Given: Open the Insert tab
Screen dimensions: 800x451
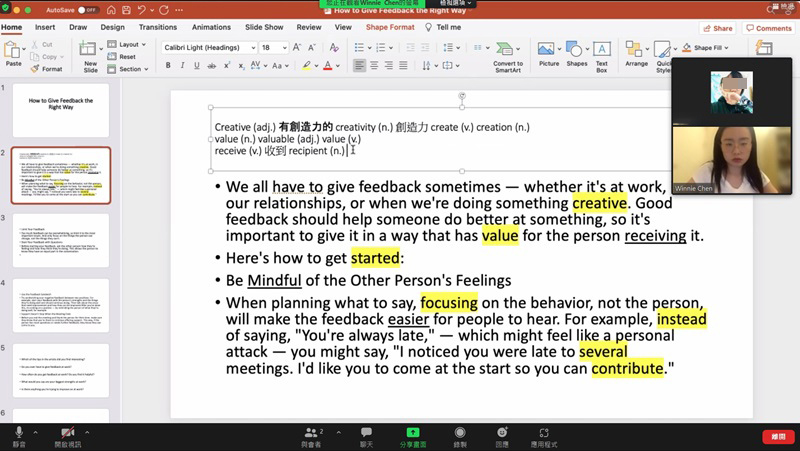Looking at the screenshot, I should [45, 27].
